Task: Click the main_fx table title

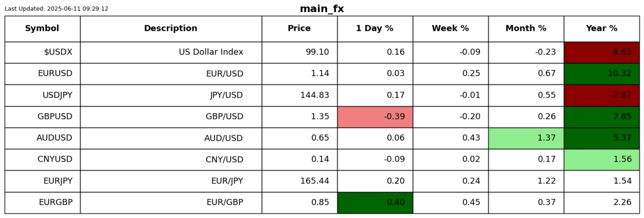Action: (x=322, y=8)
